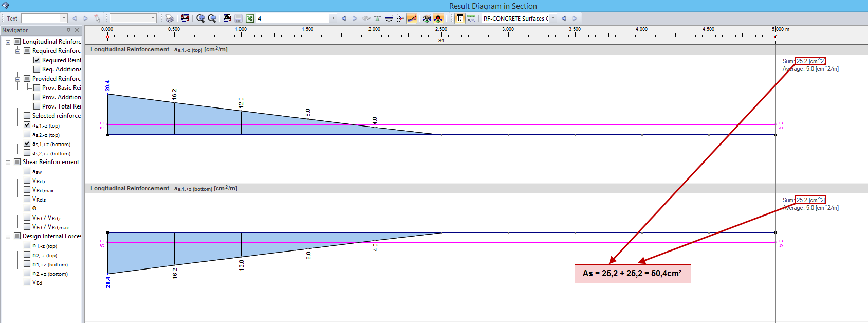Screen dimensions: 868x323
Task: Check n2,-z (top) checkbox
Action: (27, 255)
